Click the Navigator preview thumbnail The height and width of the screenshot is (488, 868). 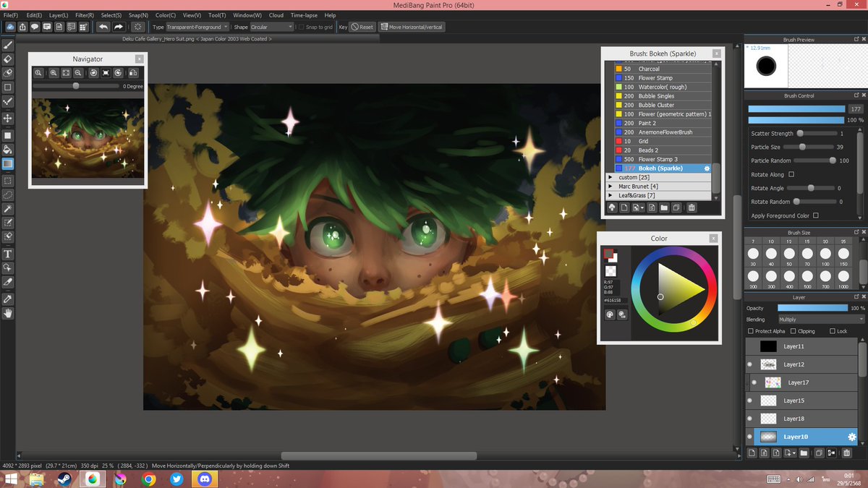click(x=88, y=138)
